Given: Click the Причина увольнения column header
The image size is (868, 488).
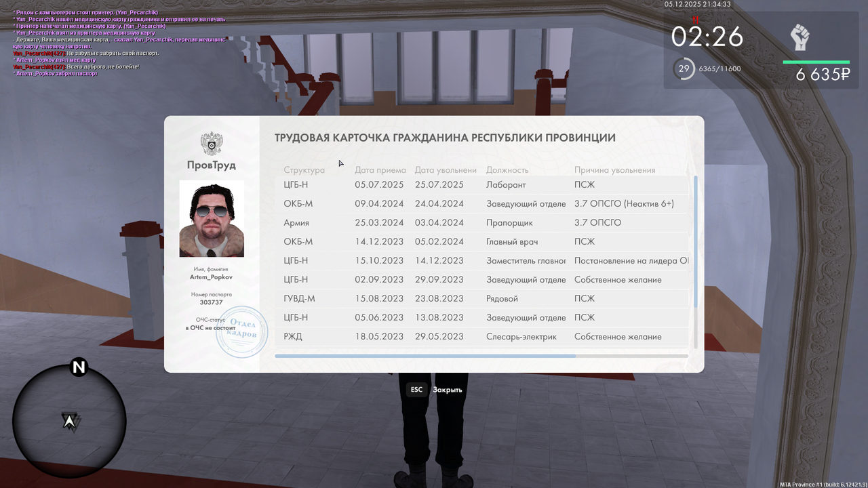Looking at the screenshot, I should [x=615, y=170].
